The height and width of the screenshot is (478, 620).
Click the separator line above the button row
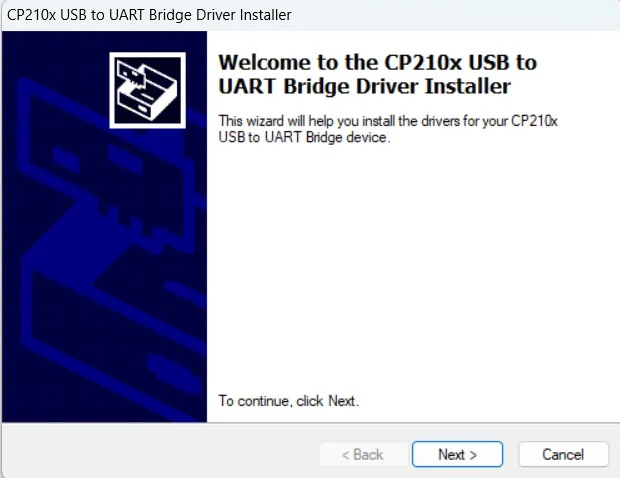[311, 423]
